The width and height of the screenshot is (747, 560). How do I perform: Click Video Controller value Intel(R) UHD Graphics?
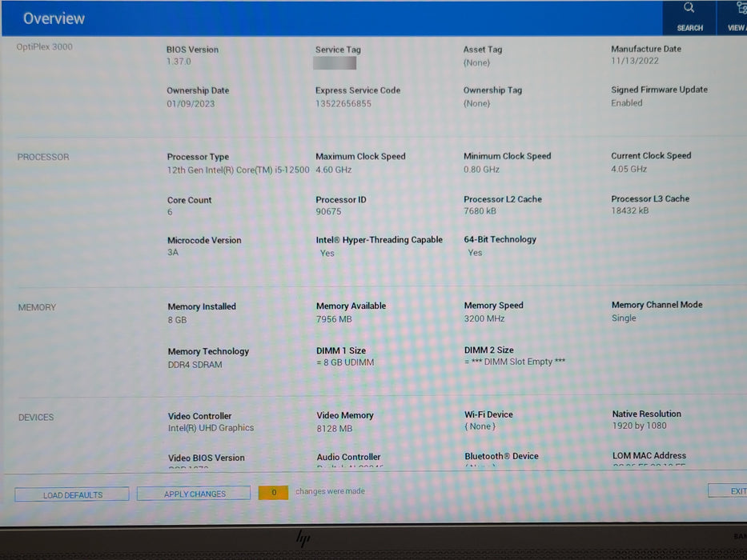pos(211,428)
